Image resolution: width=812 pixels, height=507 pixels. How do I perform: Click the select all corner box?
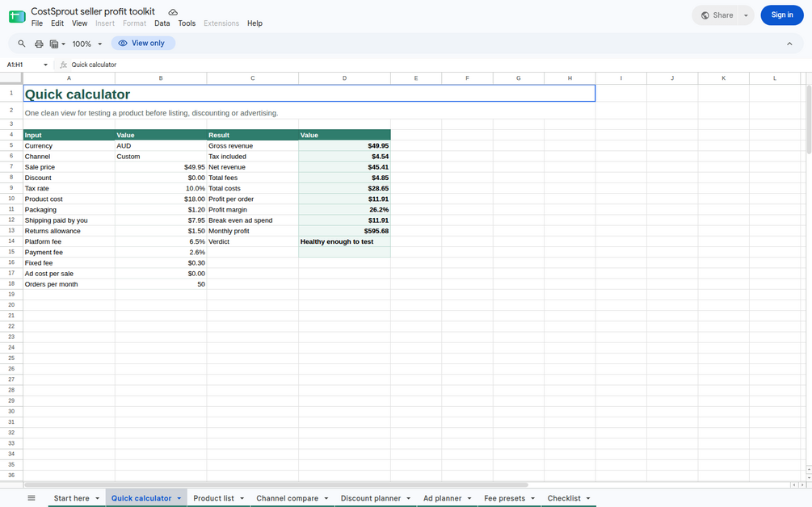tap(11, 78)
